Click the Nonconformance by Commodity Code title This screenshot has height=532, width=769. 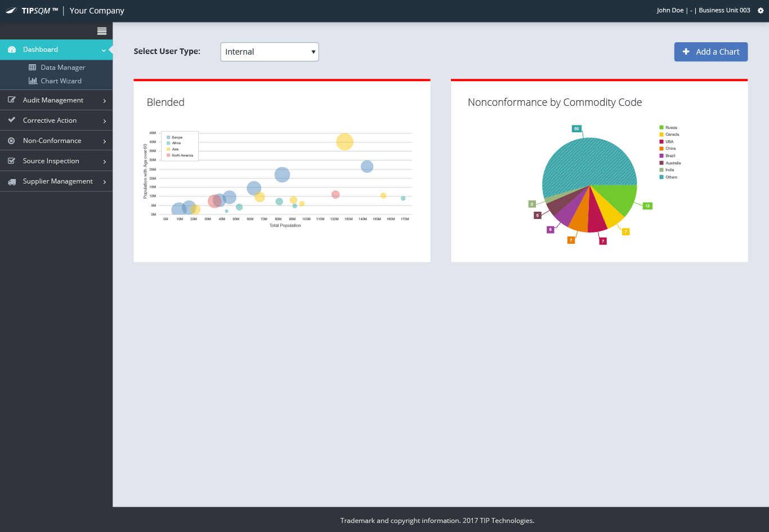[x=555, y=102]
